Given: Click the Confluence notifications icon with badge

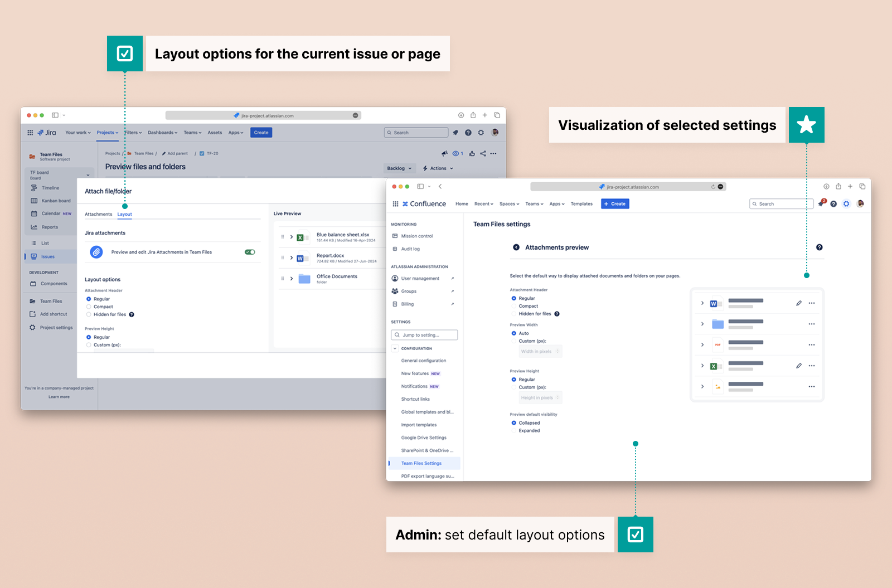Looking at the screenshot, I should point(822,203).
